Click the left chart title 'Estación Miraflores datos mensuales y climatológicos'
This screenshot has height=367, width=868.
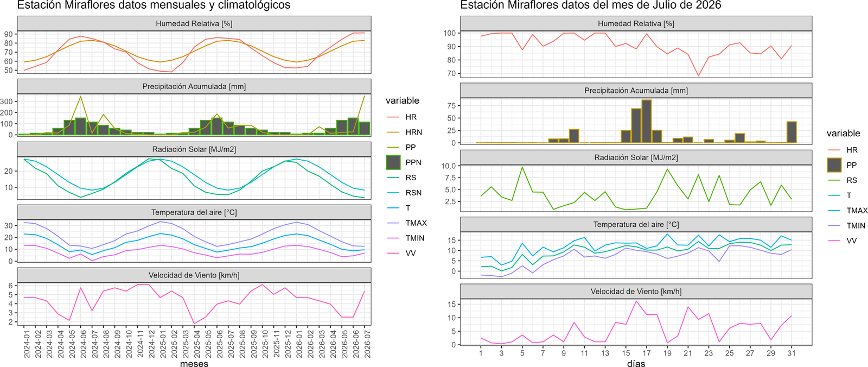[154, 5]
